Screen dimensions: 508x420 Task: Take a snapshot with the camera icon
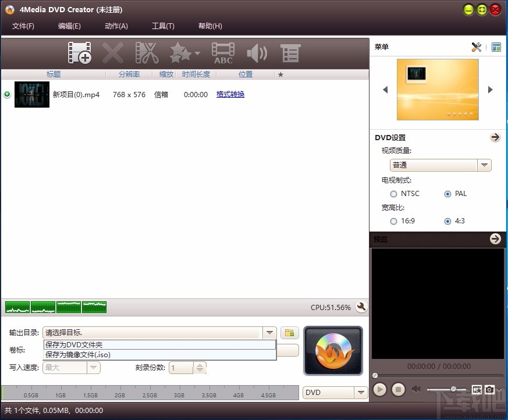point(491,389)
